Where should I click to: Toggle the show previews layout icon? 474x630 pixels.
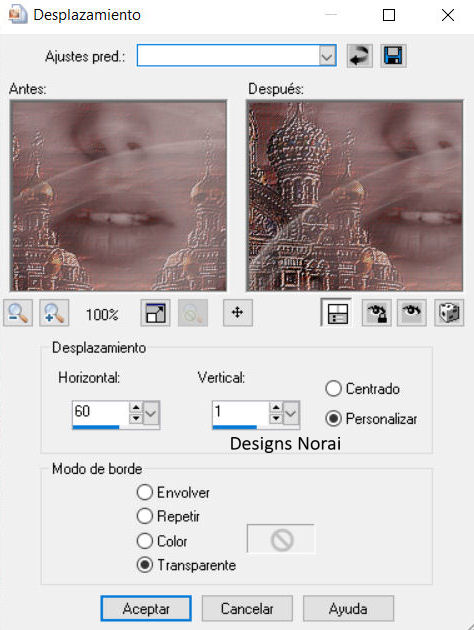(x=337, y=313)
